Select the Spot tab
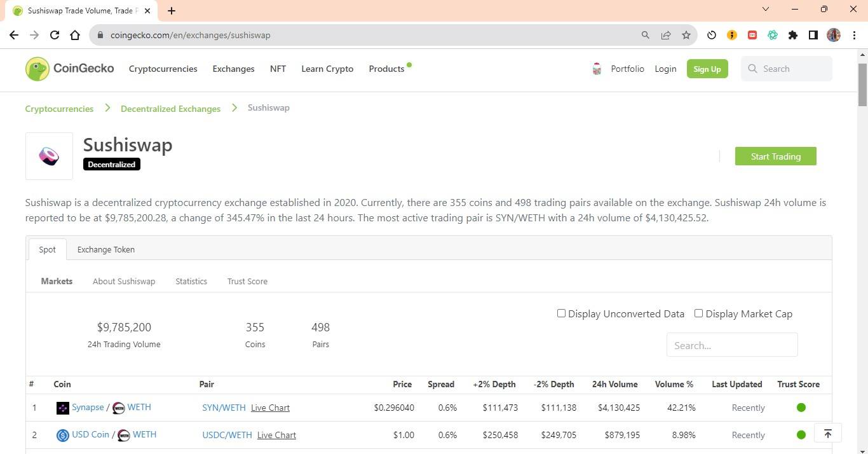Image resolution: width=868 pixels, height=454 pixels. pos(48,249)
